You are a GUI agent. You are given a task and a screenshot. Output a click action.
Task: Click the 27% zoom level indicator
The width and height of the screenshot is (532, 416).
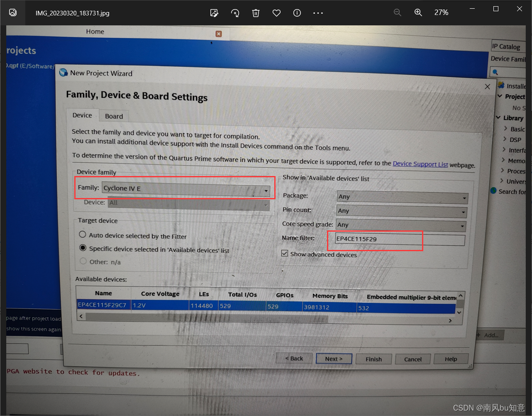point(441,12)
